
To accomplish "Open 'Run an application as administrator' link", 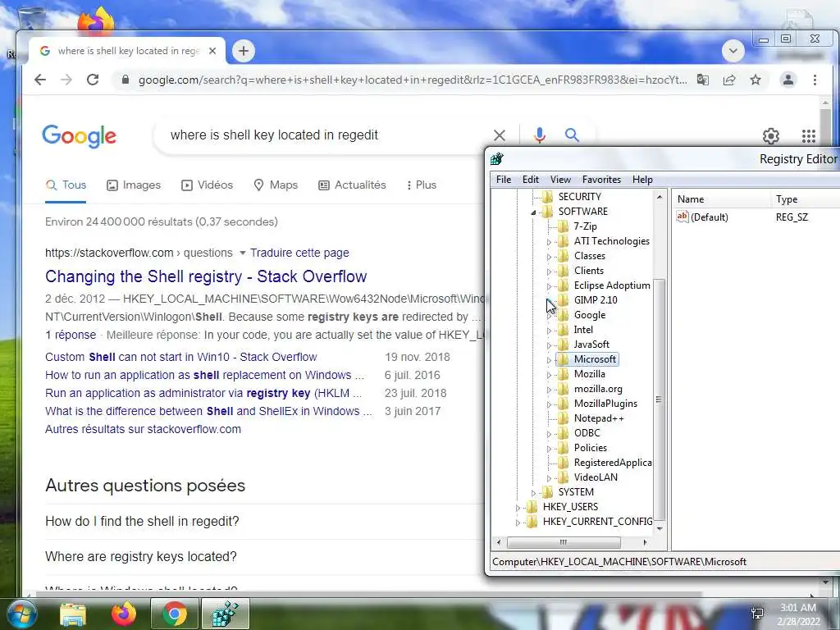I will pos(203,393).
